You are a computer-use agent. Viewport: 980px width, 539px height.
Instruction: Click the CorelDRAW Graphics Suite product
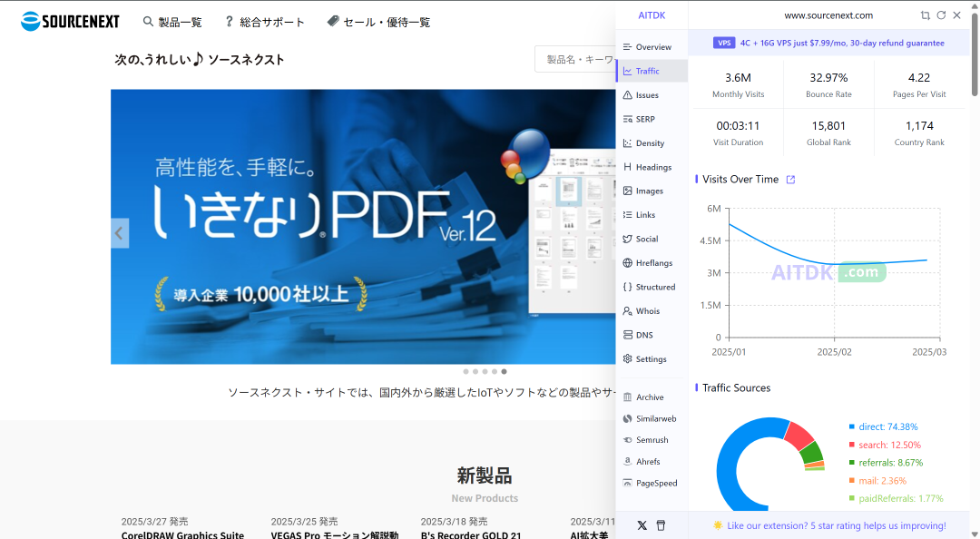(182, 534)
